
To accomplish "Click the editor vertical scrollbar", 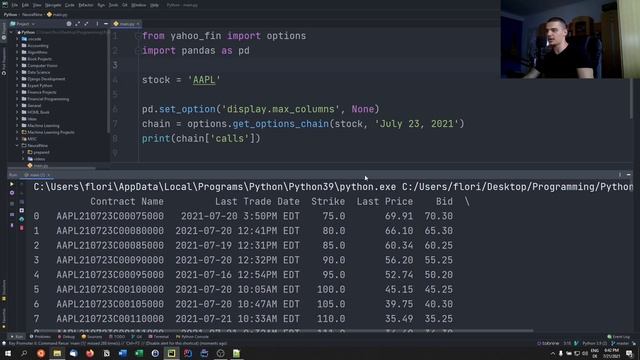I will click(631, 98).
